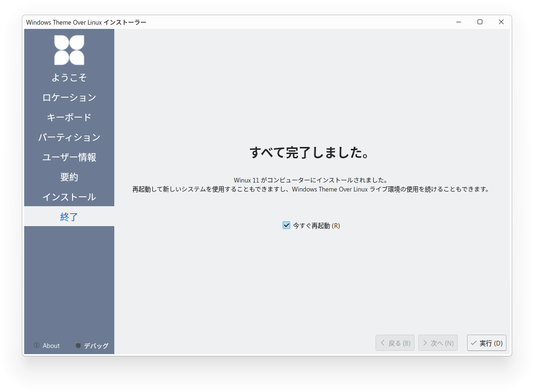Viewport: 534px width, 392px height.
Task: Select the highlighted 終了 step
Action: (69, 217)
